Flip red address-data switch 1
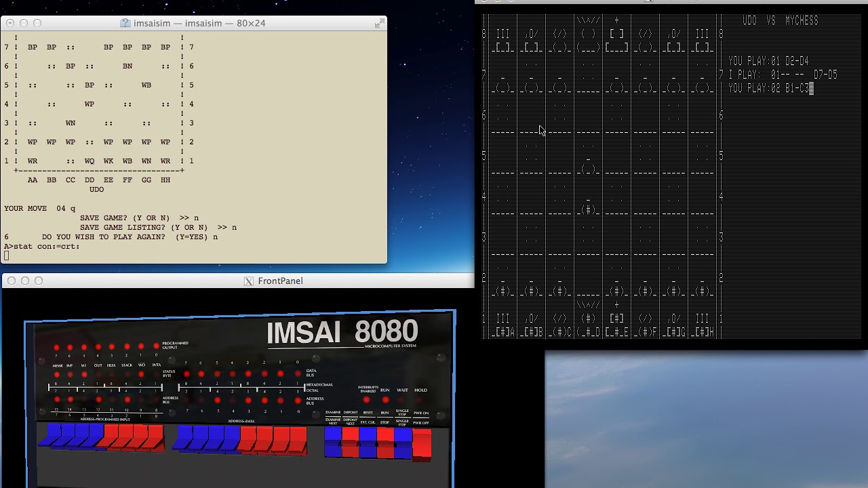Screen dimensions: 868x488 (x=279, y=441)
